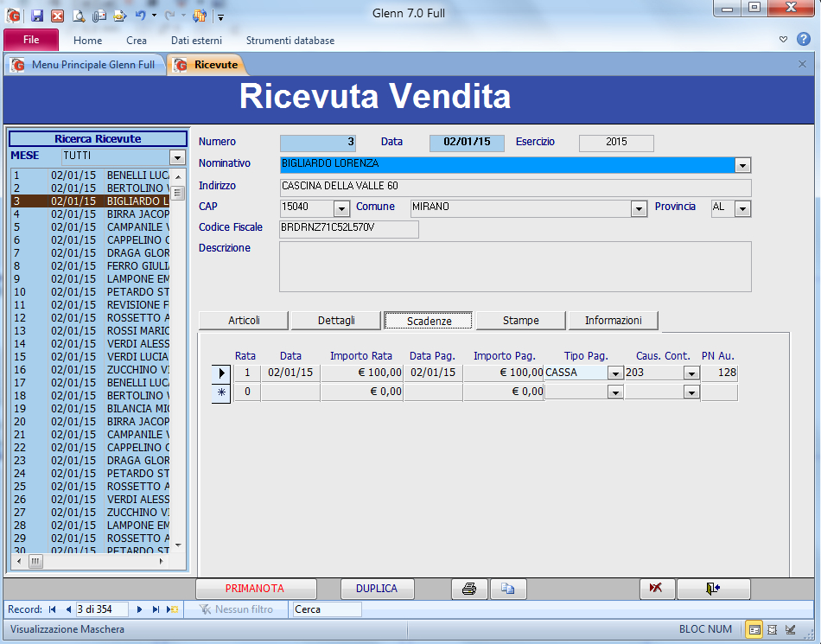
Task: Click the record number box 3 di 354
Action: pyautogui.click(x=102, y=609)
